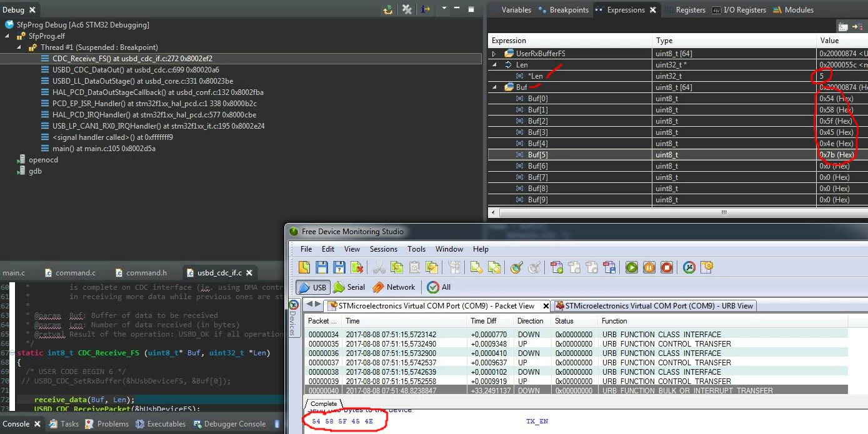Screen dimensions: 868x434
Task: Click the scissors Cut icon
Action: pyautogui.click(x=379, y=267)
